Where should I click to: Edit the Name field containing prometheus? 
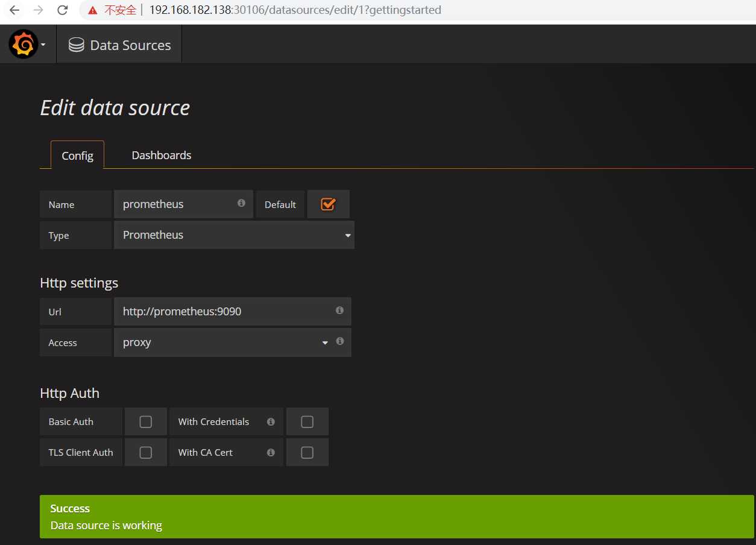click(x=183, y=204)
